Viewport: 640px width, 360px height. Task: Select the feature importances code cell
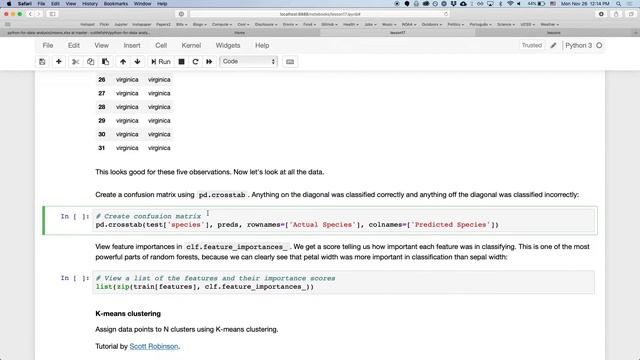344,282
